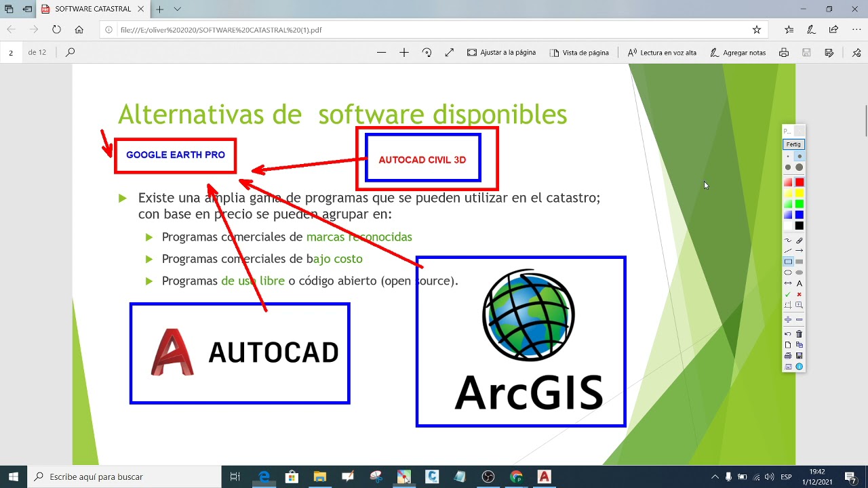Select the filled ellipse tool in Pointofix
The image size is (868, 488).
tap(800, 272)
